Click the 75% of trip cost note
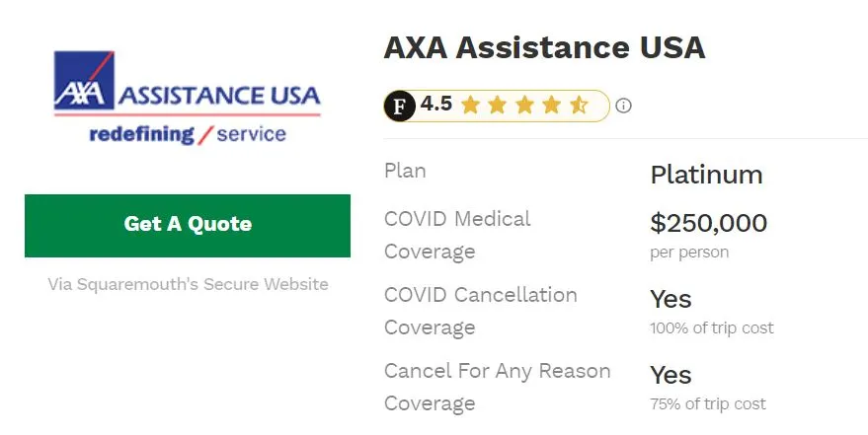This screenshot has height=435, width=868. [708, 404]
